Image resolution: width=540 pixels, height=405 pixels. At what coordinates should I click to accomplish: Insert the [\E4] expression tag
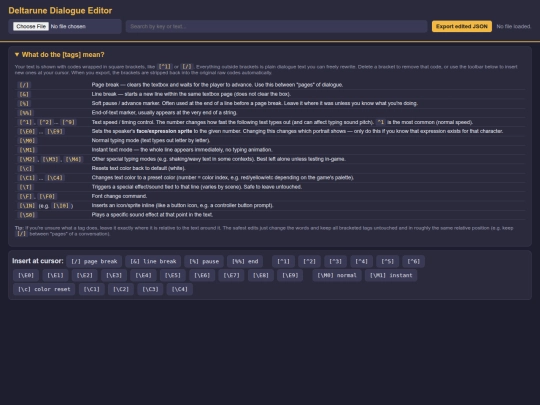(143, 275)
